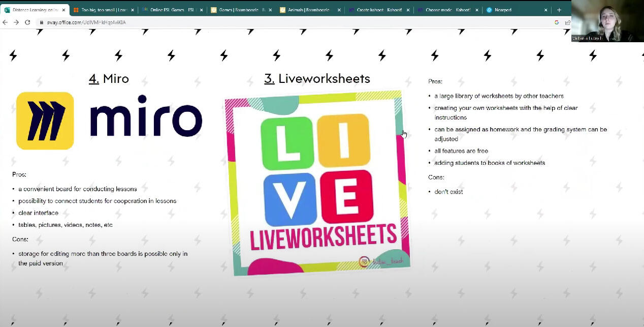644x327 pixels.
Task: Close the Choose mode Kahoot tab
Action: (x=476, y=10)
